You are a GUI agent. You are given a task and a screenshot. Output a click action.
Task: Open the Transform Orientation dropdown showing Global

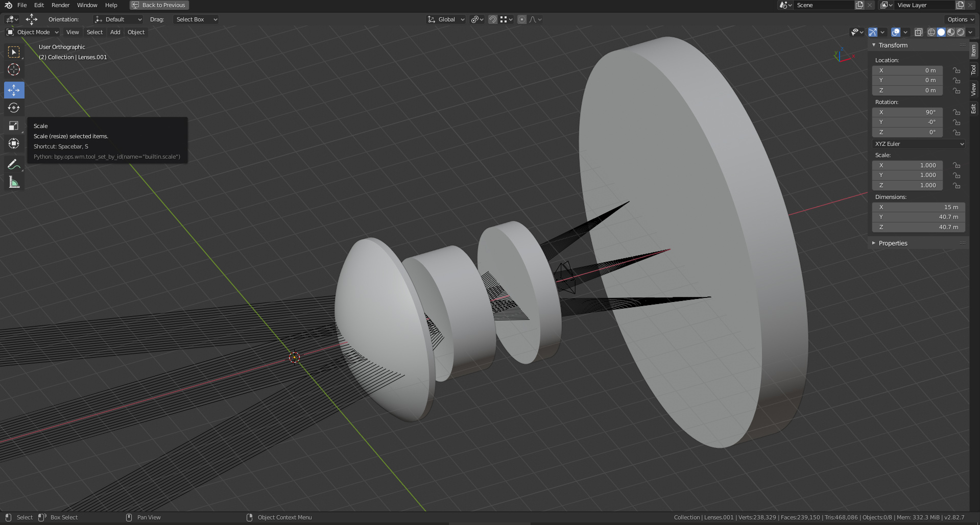pos(446,19)
